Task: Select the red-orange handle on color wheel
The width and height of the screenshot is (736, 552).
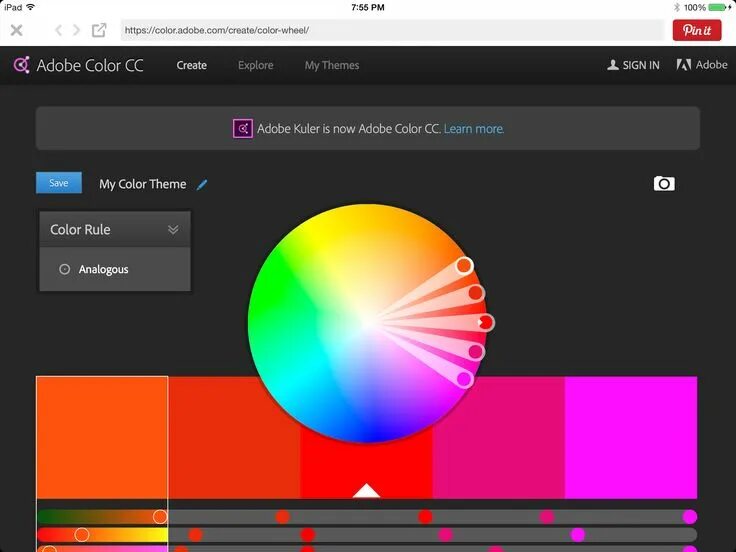Action: pyautogui.click(x=476, y=292)
